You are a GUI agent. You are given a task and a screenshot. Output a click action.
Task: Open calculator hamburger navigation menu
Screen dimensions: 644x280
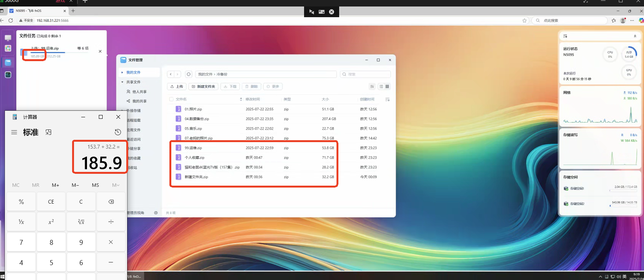click(14, 132)
